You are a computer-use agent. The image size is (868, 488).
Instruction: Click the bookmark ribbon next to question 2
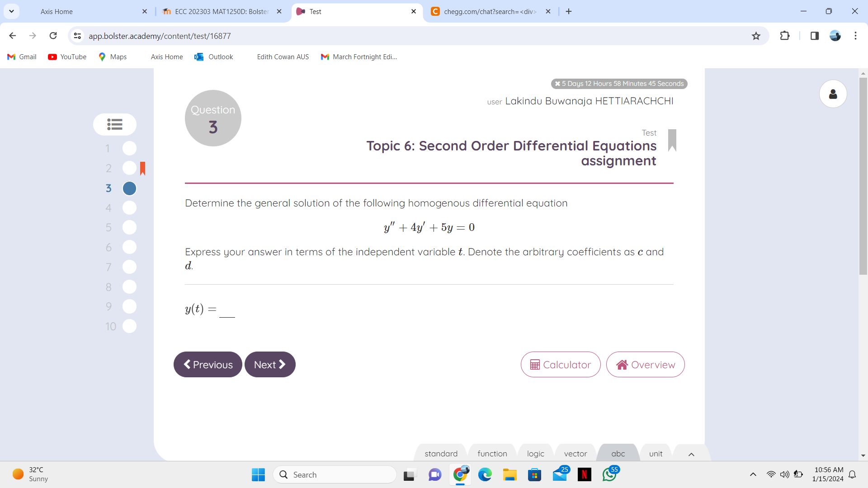tap(143, 169)
